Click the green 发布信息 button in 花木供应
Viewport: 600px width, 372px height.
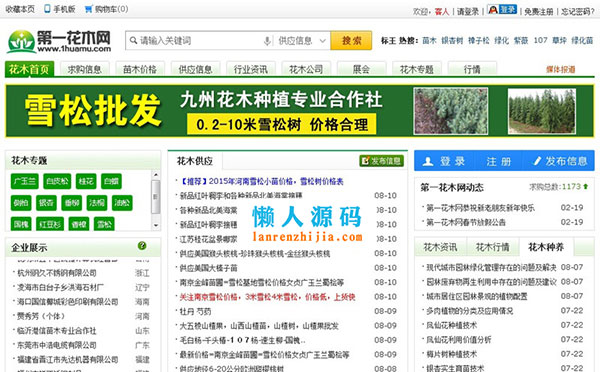click(x=382, y=161)
